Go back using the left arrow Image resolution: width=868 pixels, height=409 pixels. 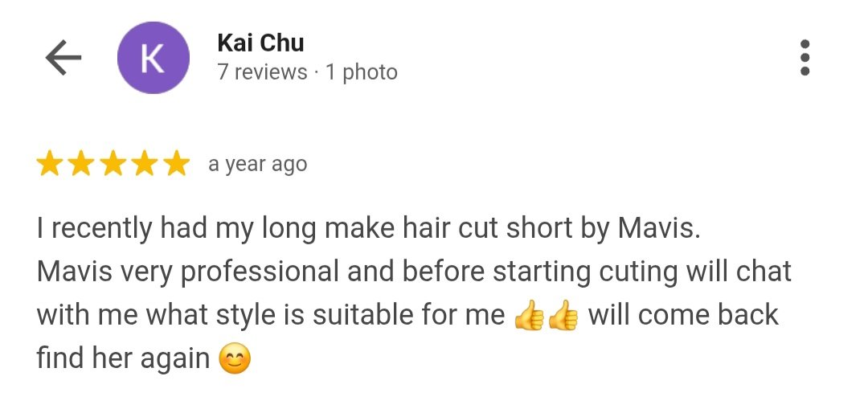pos(63,58)
